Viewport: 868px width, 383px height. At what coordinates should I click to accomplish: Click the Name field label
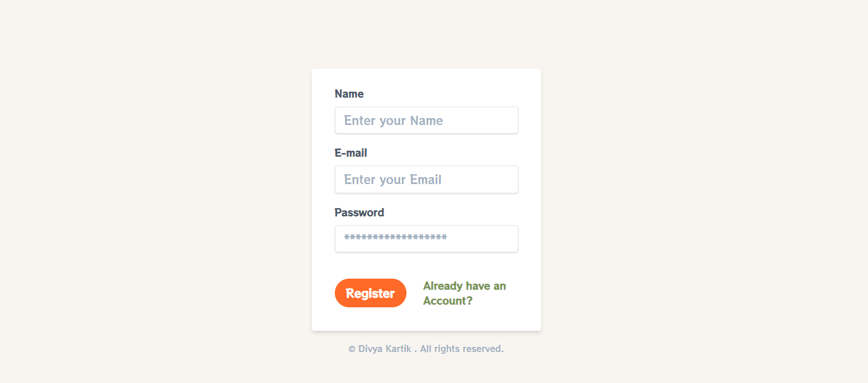[349, 93]
